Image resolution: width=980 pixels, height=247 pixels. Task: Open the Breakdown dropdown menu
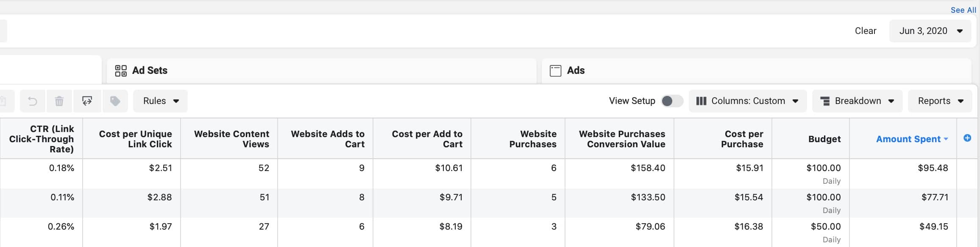click(857, 101)
